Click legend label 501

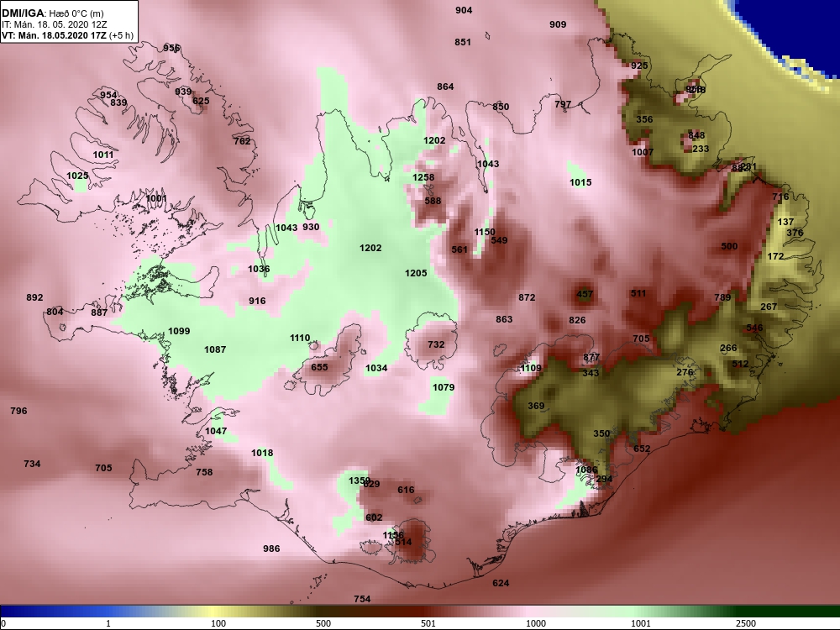click(x=428, y=623)
